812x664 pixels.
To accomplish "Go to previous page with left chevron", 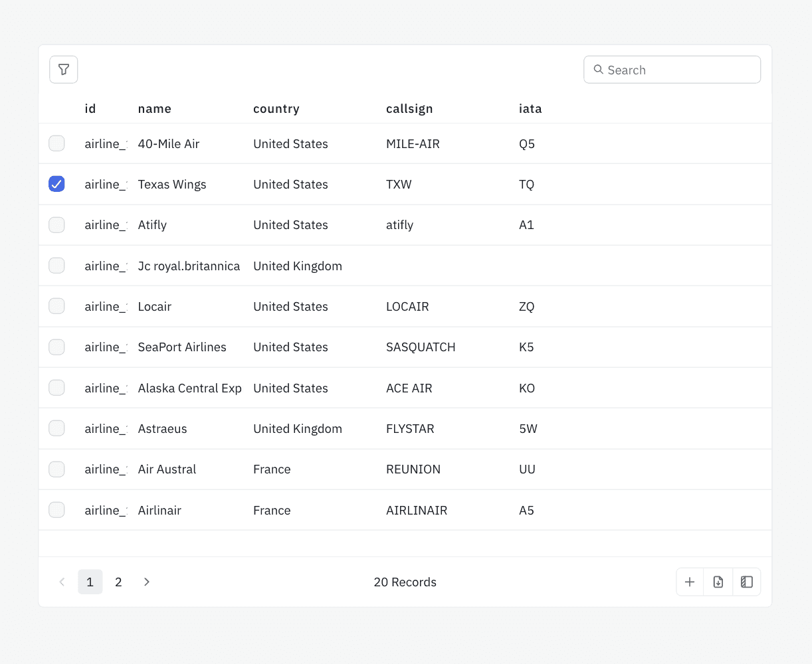I will tap(62, 582).
